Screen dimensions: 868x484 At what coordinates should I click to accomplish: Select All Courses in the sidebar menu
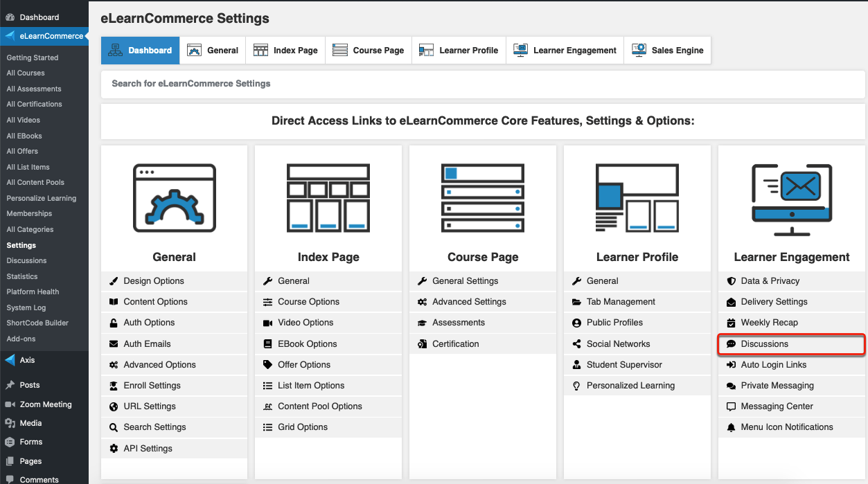[x=26, y=73]
